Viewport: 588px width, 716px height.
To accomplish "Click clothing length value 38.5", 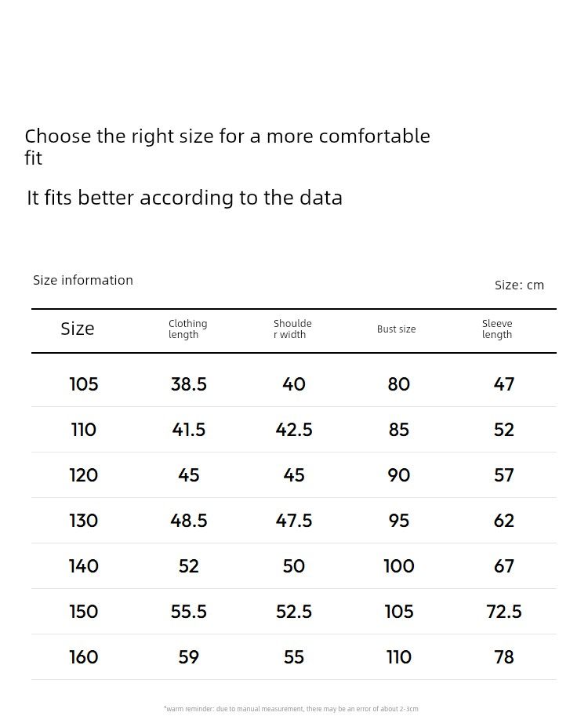I will (189, 384).
